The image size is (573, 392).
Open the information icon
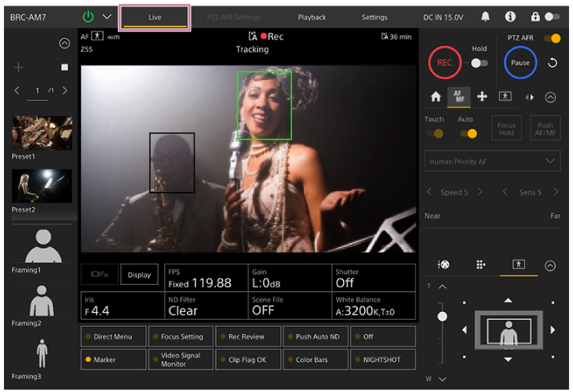coord(510,16)
